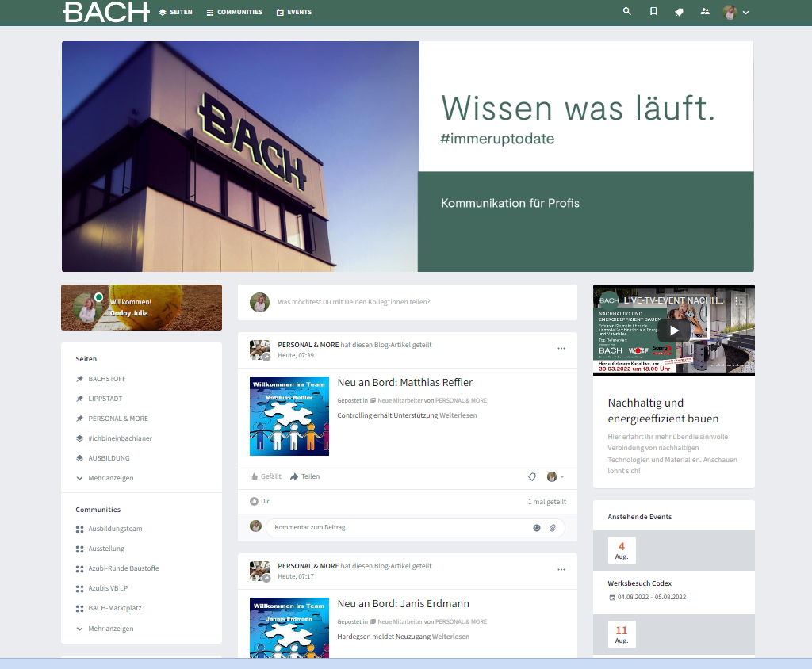Image resolution: width=812 pixels, height=669 pixels.
Task: Open Azubis VB LP community
Action: (x=108, y=588)
